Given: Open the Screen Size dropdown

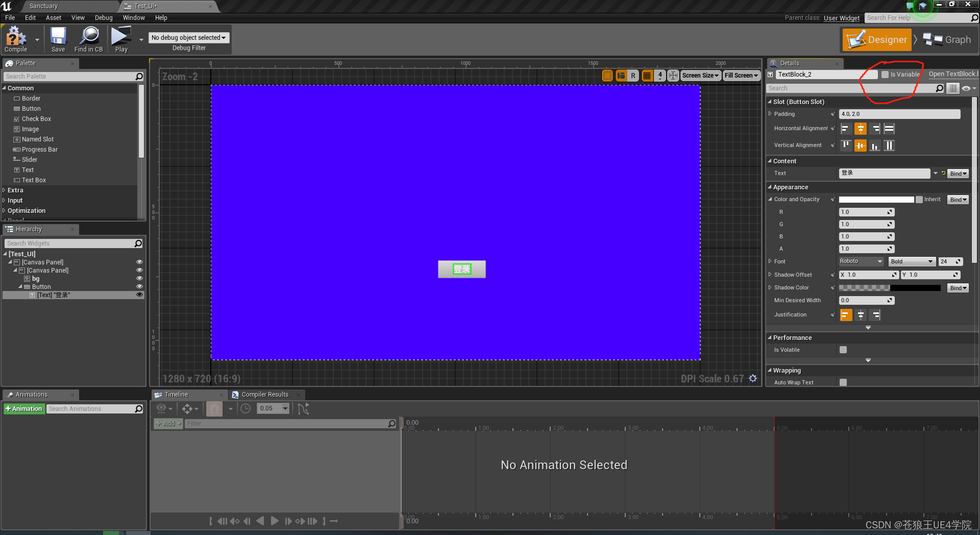Looking at the screenshot, I should [x=700, y=75].
